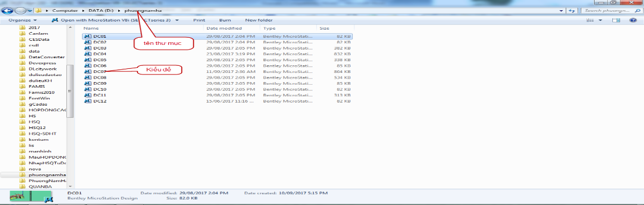644x205 pixels.
Task: Open the Organize dropdown menu
Action: [x=22, y=20]
